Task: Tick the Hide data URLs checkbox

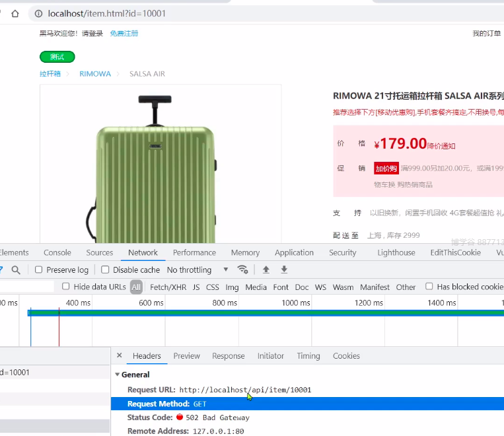Action: (65, 286)
